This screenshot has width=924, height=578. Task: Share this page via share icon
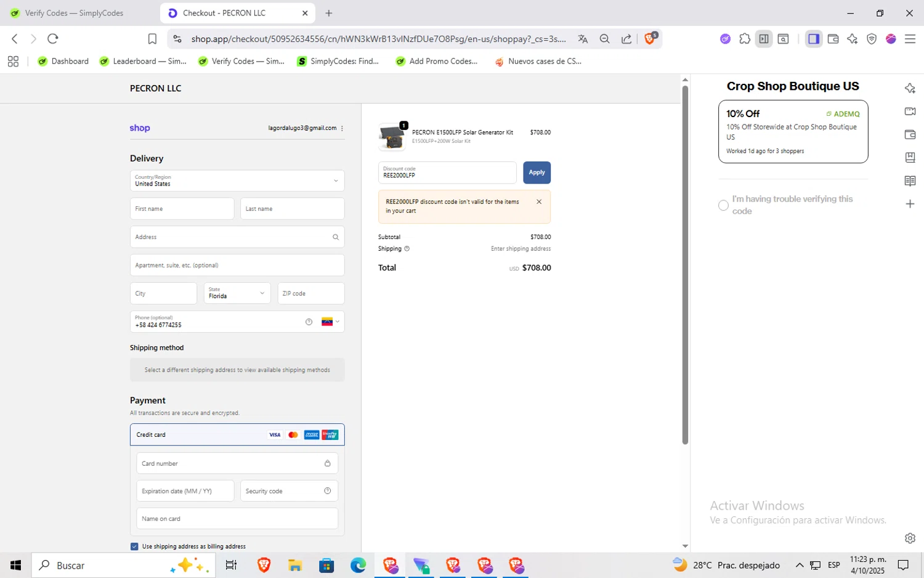tap(626, 39)
